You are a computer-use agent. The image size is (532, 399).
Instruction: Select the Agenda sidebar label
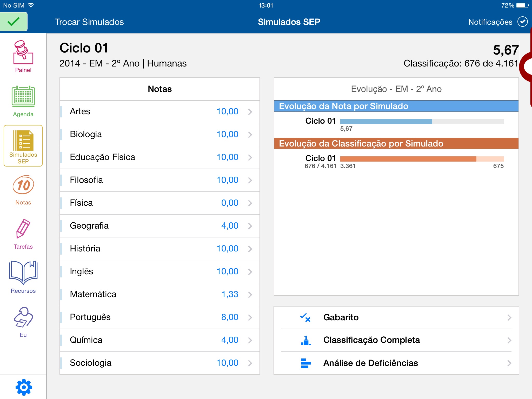[23, 114]
